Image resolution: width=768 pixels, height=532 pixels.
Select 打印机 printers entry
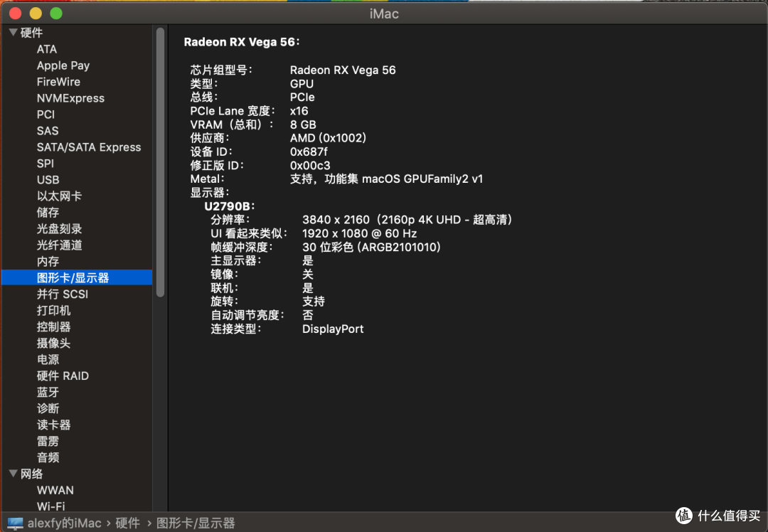coord(53,310)
